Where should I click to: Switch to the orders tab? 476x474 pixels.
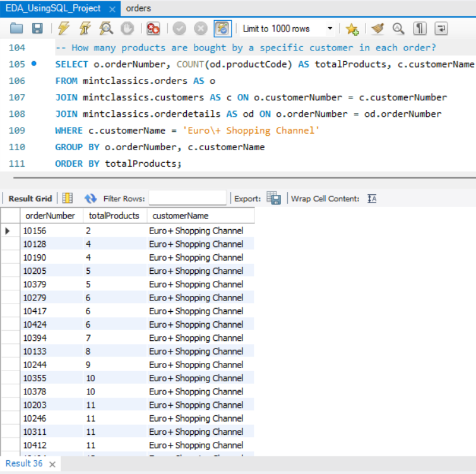tap(138, 8)
